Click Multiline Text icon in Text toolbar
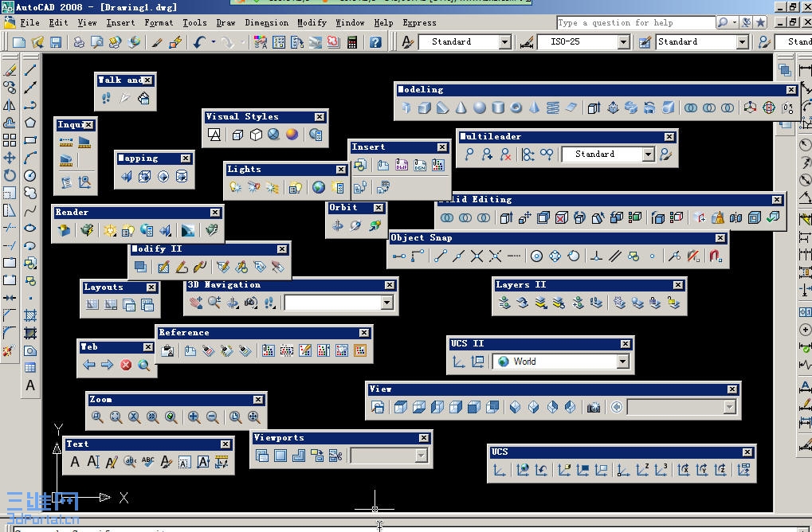 tap(75, 462)
